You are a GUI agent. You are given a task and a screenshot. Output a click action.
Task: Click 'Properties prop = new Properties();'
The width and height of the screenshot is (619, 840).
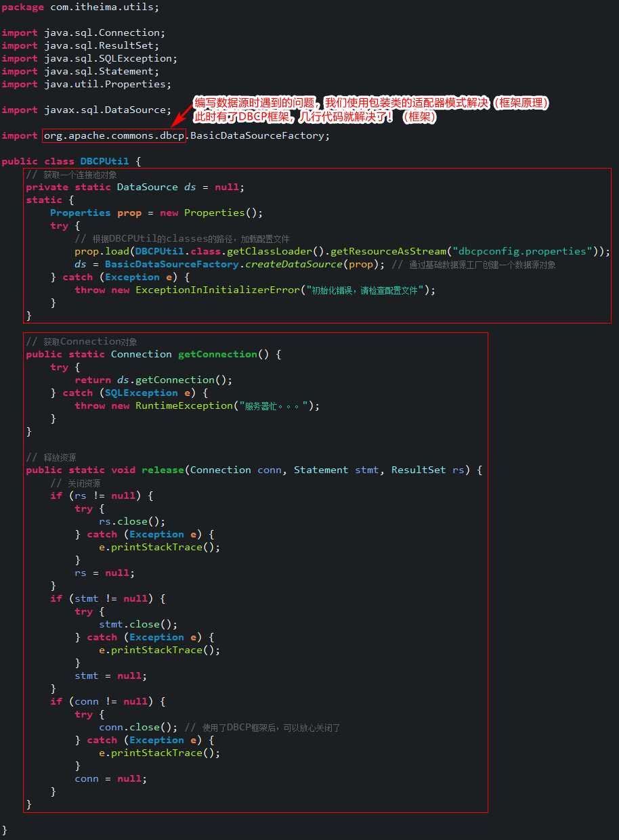[x=156, y=213]
